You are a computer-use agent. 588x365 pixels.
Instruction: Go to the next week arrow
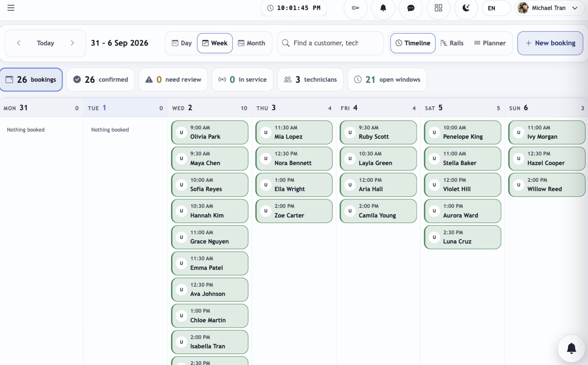coord(72,43)
